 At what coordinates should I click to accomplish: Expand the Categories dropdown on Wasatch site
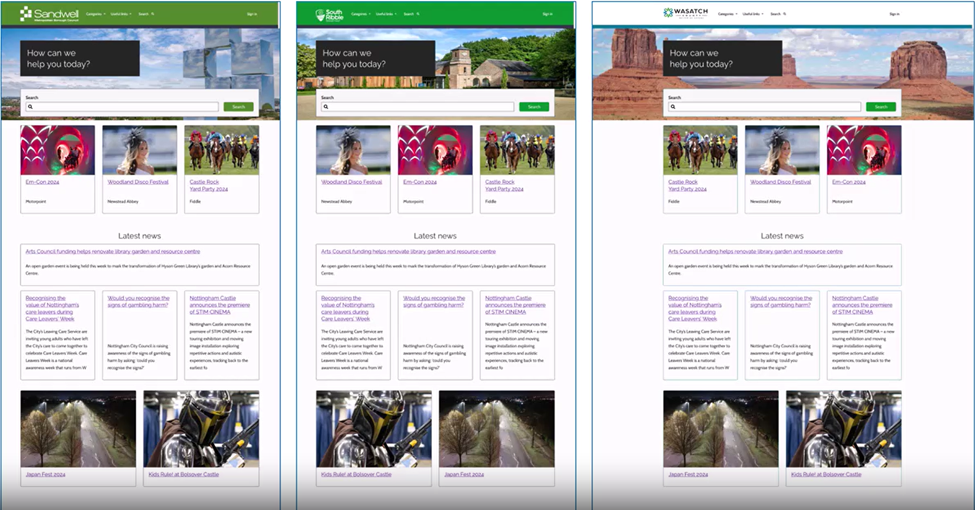[728, 14]
